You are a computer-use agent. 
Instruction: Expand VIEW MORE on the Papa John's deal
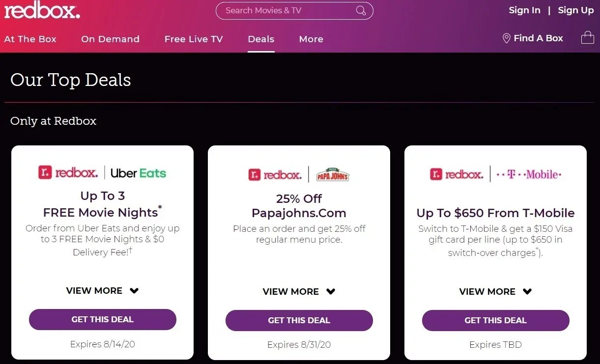pyautogui.click(x=299, y=291)
